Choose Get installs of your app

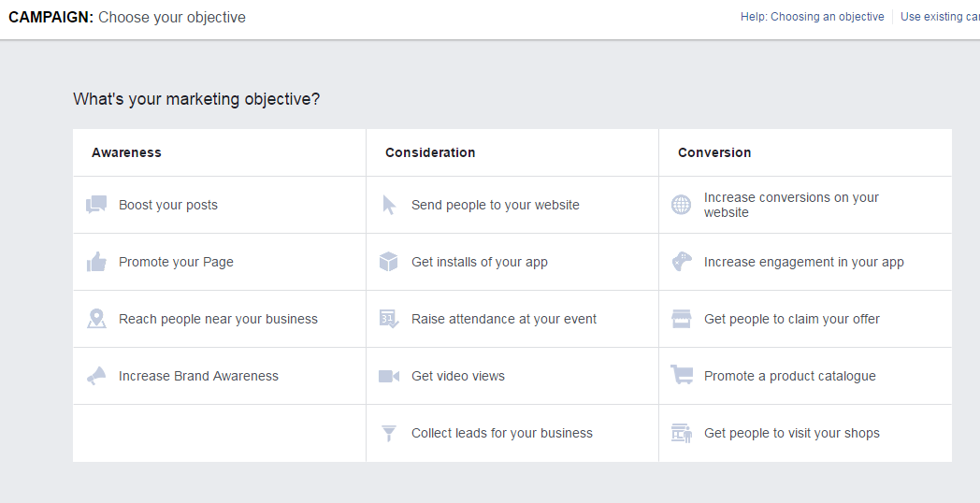[x=512, y=262]
